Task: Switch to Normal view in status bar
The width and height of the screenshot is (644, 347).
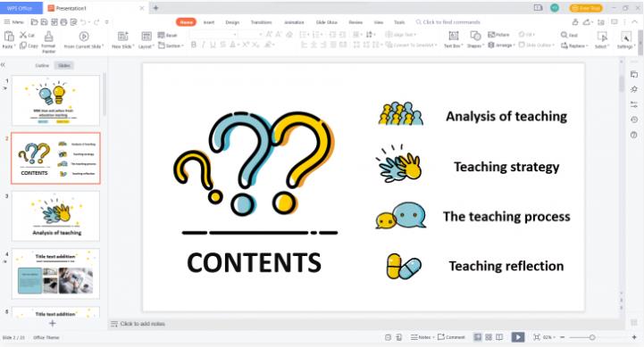Action: pyautogui.click(x=477, y=337)
